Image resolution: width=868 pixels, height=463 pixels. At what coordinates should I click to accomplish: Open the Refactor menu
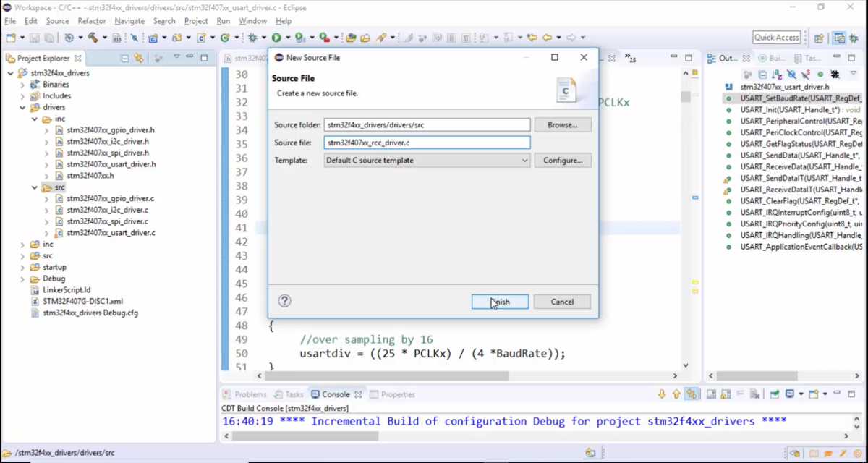(x=92, y=21)
